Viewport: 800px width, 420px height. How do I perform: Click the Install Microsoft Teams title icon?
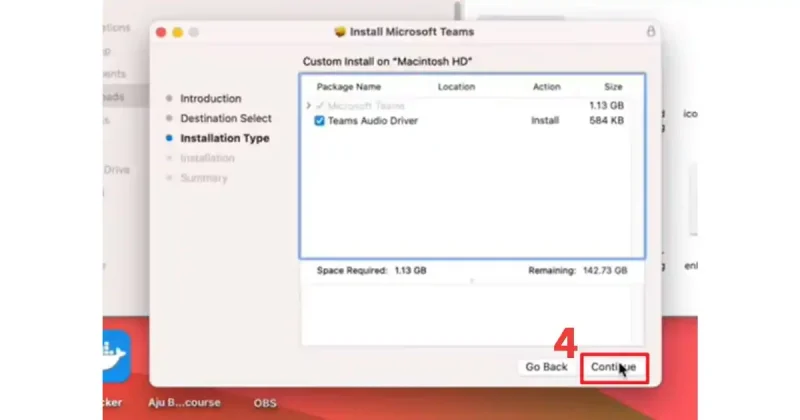tap(340, 32)
